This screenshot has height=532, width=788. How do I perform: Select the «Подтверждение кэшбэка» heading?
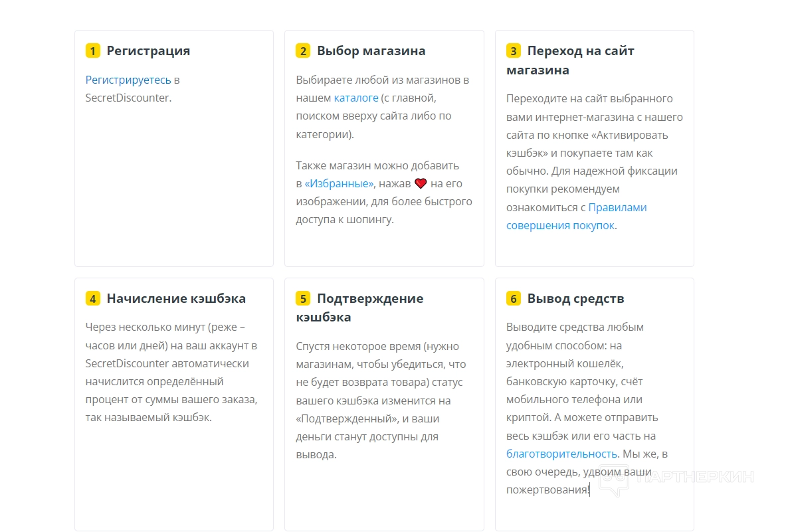(361, 308)
